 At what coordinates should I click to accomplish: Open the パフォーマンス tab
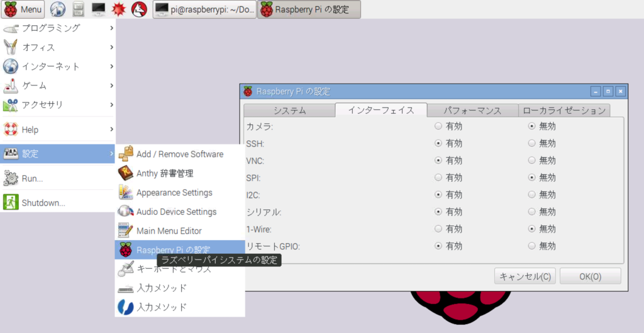point(472,111)
